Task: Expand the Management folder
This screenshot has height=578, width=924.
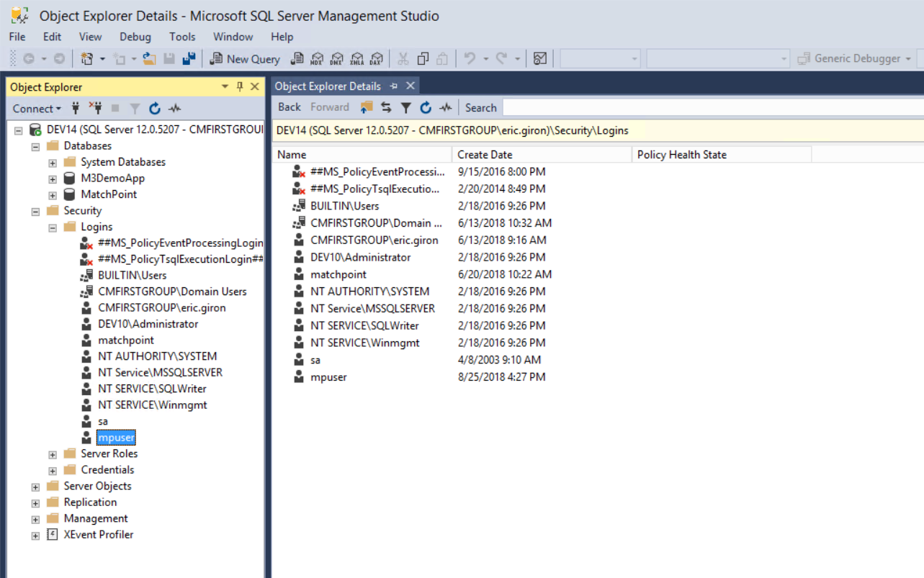Action: click(x=35, y=519)
